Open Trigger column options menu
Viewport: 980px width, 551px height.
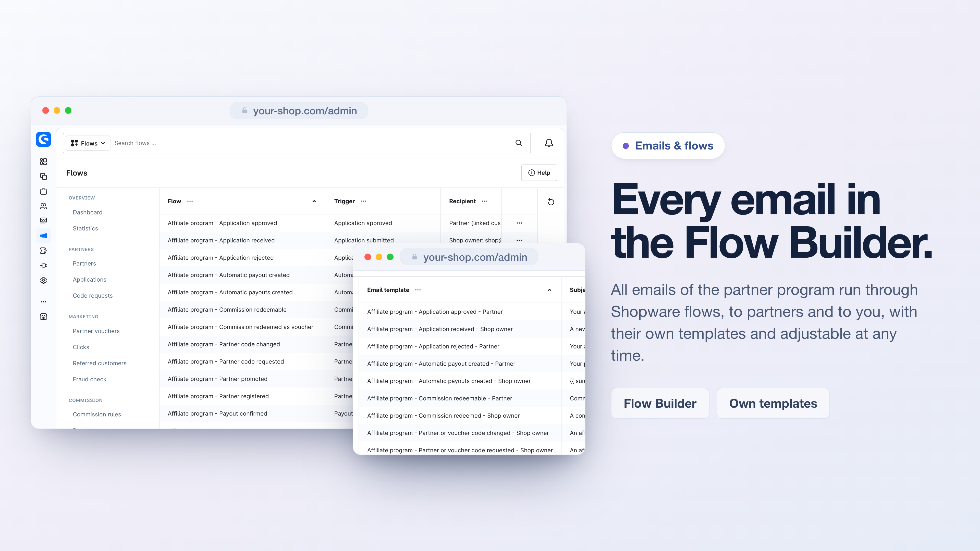363,201
